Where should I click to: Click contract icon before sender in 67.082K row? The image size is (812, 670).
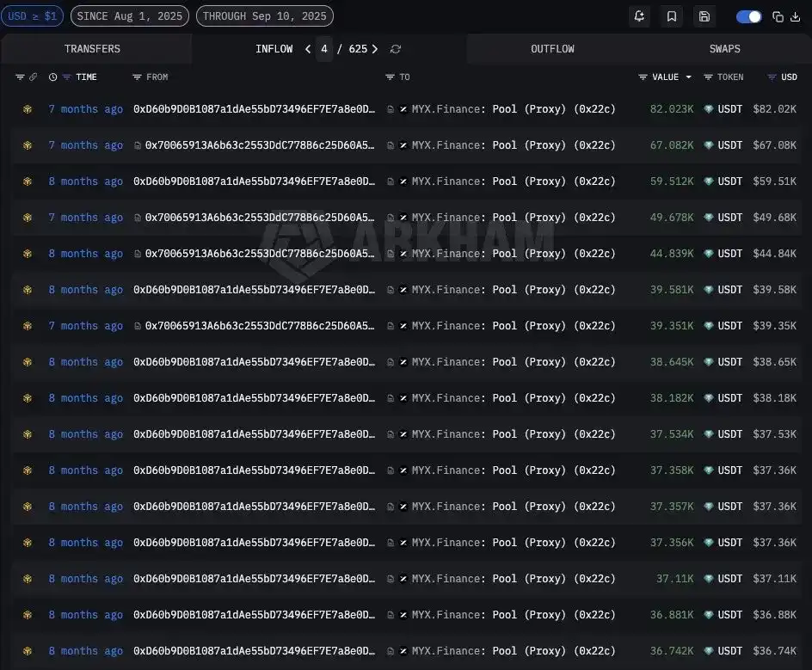point(138,145)
